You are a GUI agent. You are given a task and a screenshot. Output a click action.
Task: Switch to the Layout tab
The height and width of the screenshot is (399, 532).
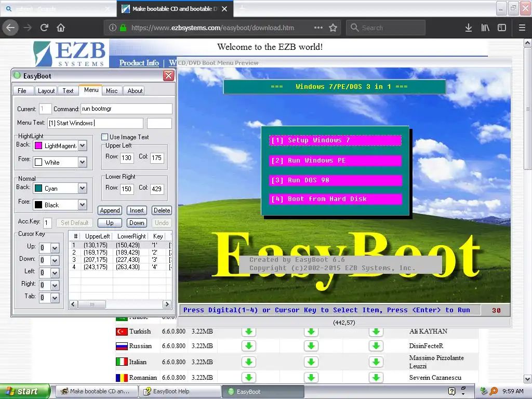coord(46,90)
